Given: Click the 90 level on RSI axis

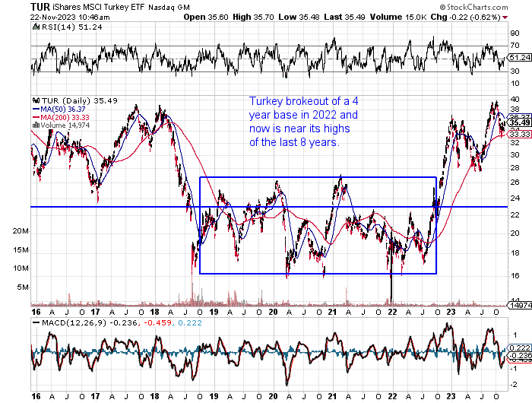Looking at the screenshot, I should pyautogui.click(x=515, y=33).
